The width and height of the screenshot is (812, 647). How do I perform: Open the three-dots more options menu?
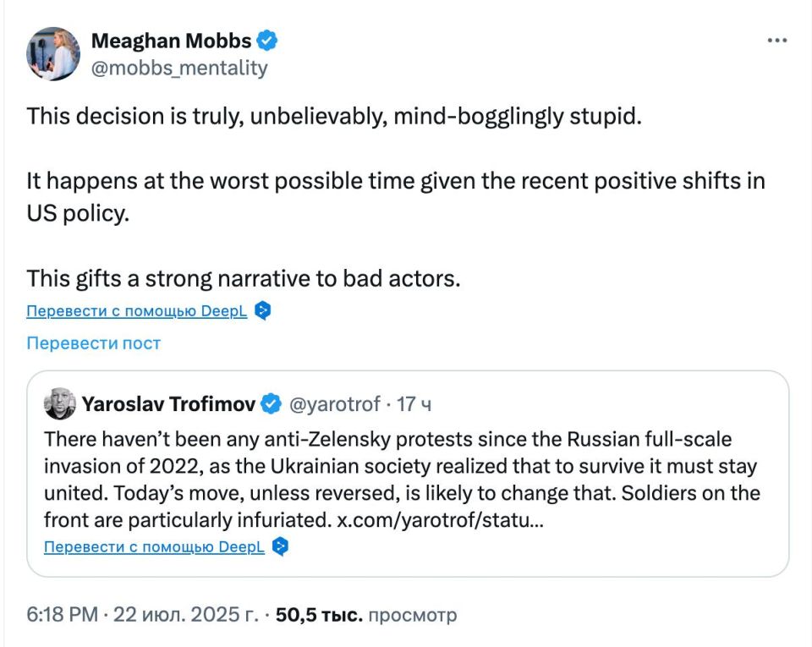776,41
